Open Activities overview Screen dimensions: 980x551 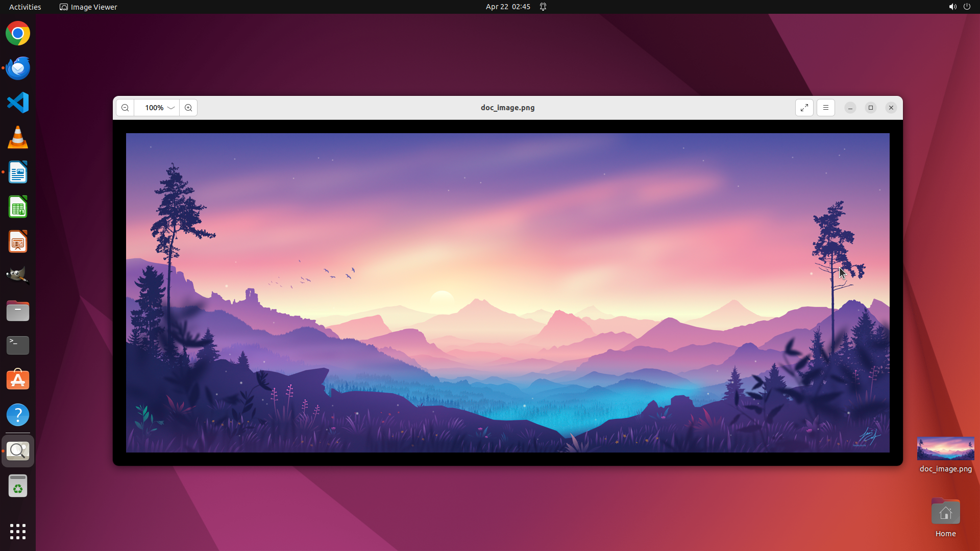tap(25, 7)
